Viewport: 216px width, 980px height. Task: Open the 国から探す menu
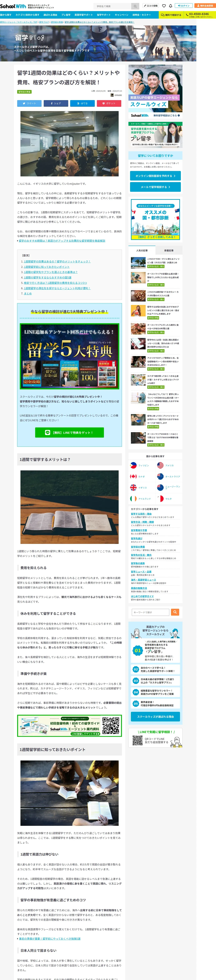click(x=6, y=15)
